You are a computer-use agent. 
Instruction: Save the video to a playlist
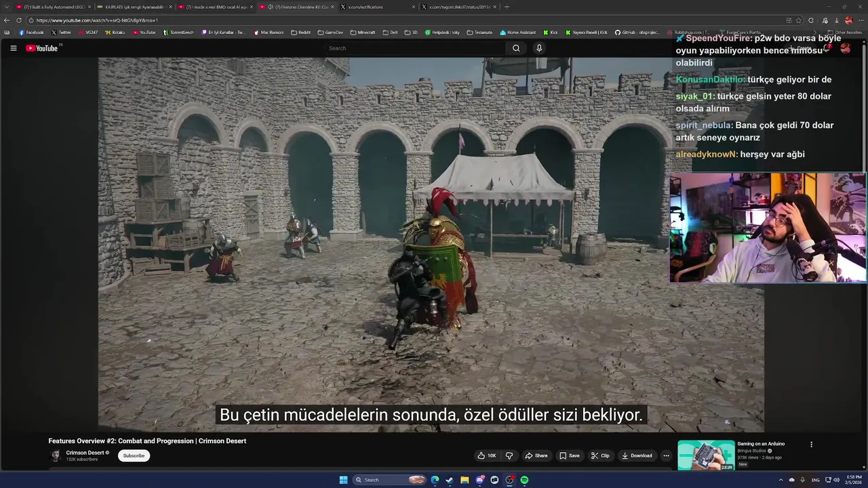pos(570,455)
